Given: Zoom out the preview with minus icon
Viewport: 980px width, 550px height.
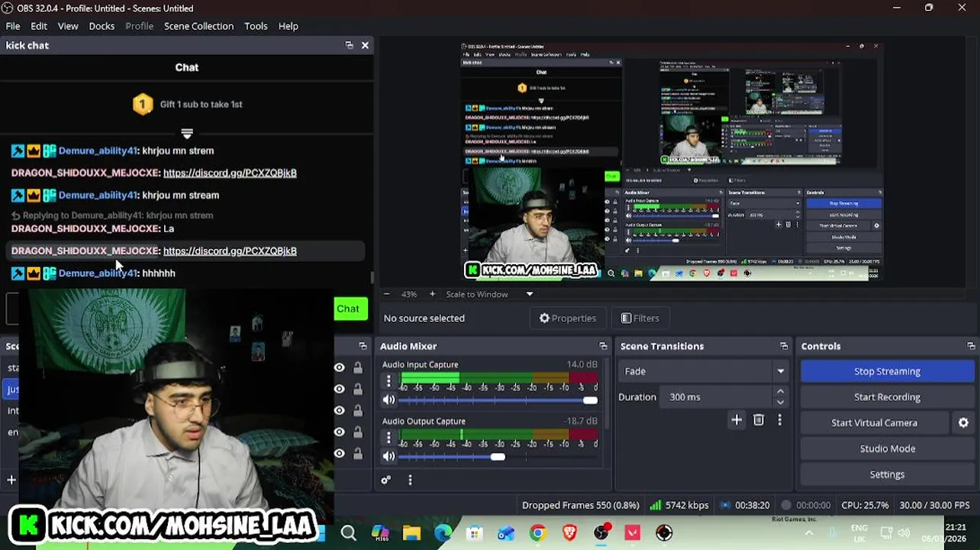Looking at the screenshot, I should [x=386, y=294].
